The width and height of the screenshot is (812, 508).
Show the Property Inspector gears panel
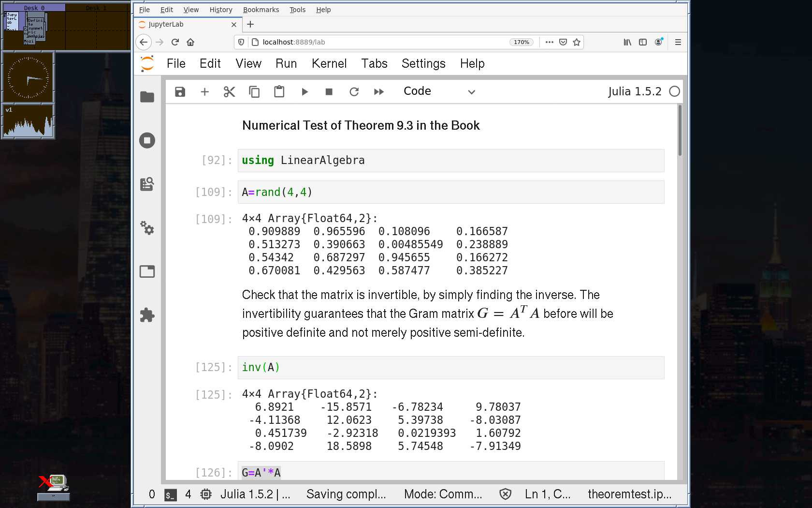pos(147,228)
